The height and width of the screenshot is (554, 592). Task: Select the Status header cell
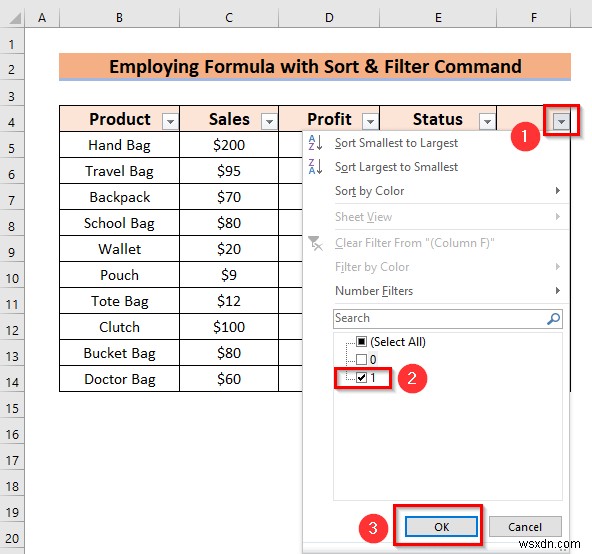click(438, 119)
